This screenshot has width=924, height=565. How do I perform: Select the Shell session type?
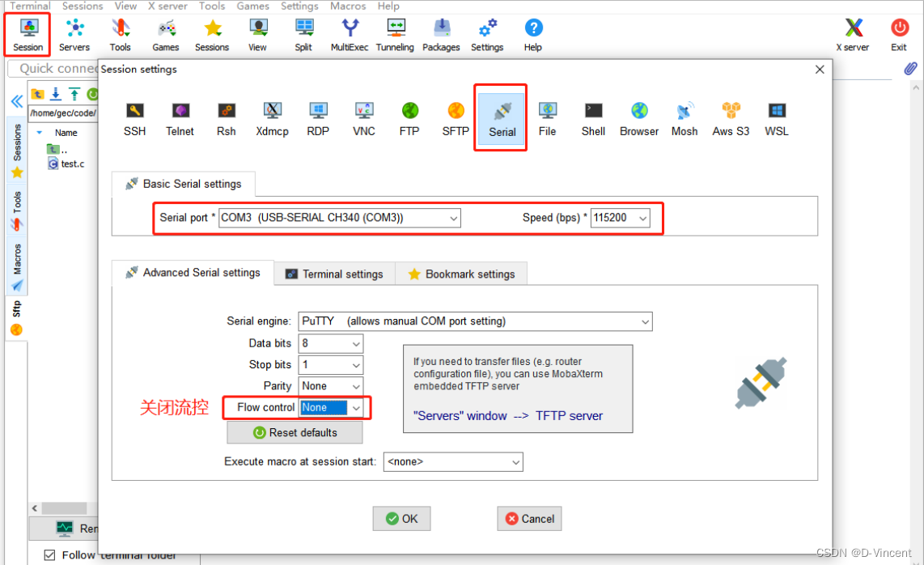[x=593, y=118]
